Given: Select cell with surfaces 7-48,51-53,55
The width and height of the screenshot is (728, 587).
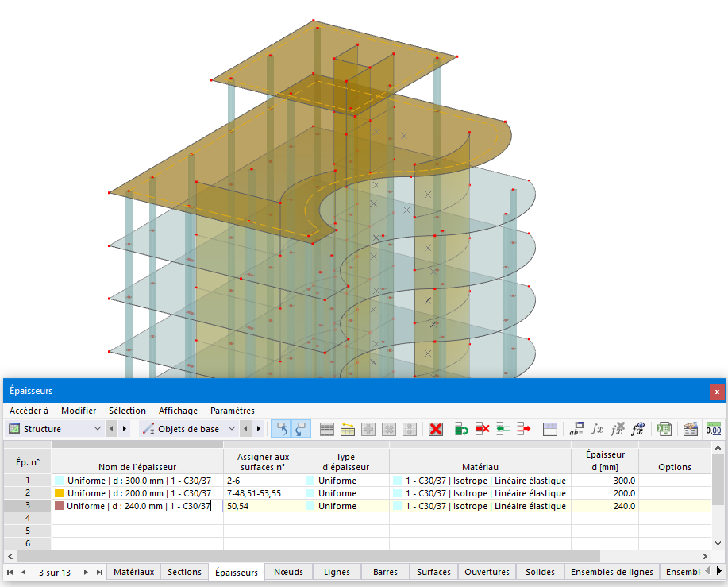Looking at the screenshot, I should click(x=263, y=493).
